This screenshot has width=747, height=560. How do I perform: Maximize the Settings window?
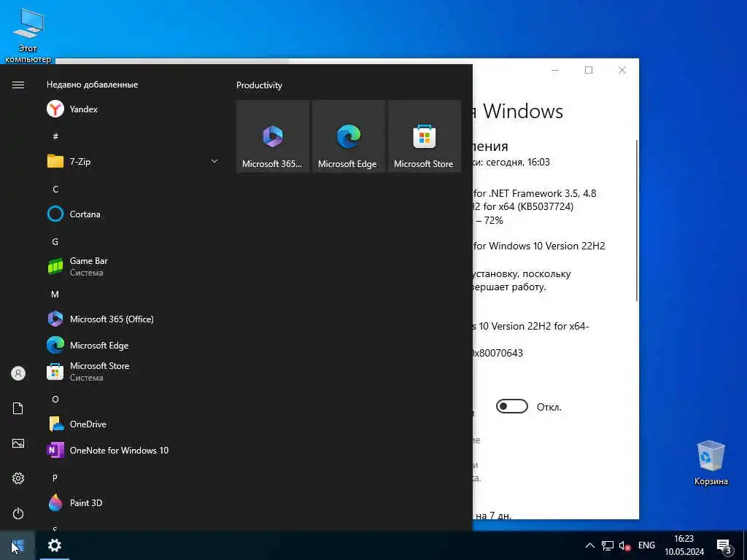[589, 70]
